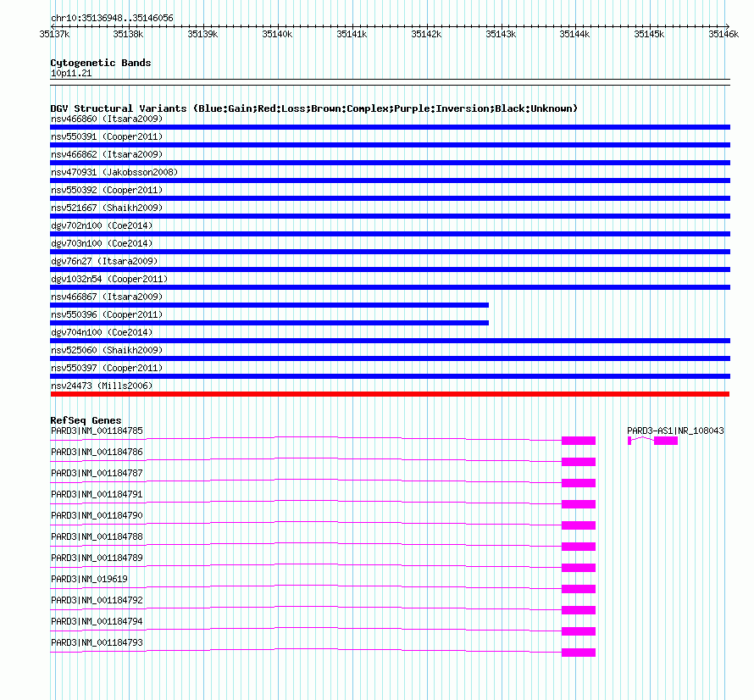Click the 35137k ruler tick label
Screen dimensions: 754x700
(x=54, y=34)
